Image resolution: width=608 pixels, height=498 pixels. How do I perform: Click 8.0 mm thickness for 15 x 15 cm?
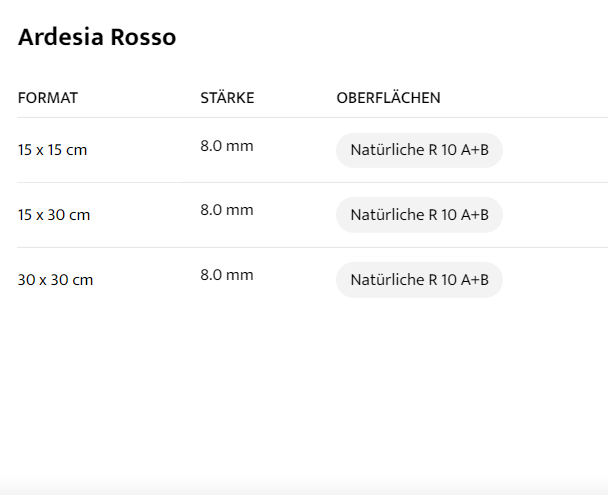(x=227, y=146)
